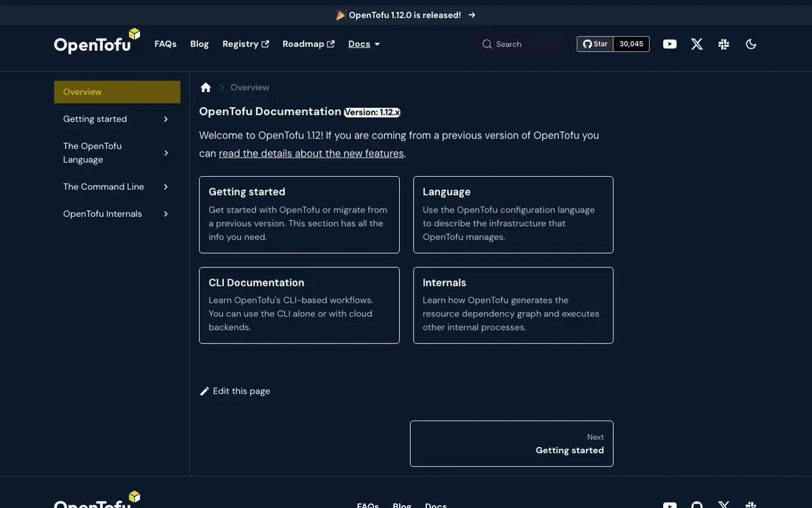Open the Roadmap external link
Viewport: 812px width, 508px height.
[x=309, y=44]
